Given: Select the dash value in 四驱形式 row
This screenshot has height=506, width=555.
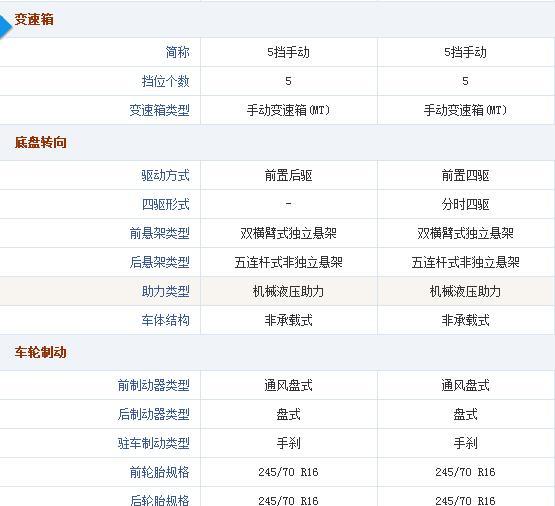Looking at the screenshot, I should [288, 204].
